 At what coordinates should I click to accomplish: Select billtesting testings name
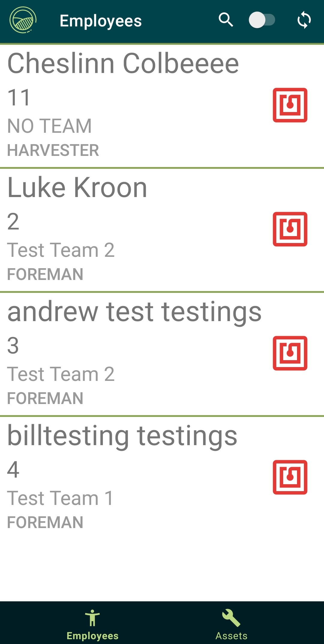(x=122, y=436)
